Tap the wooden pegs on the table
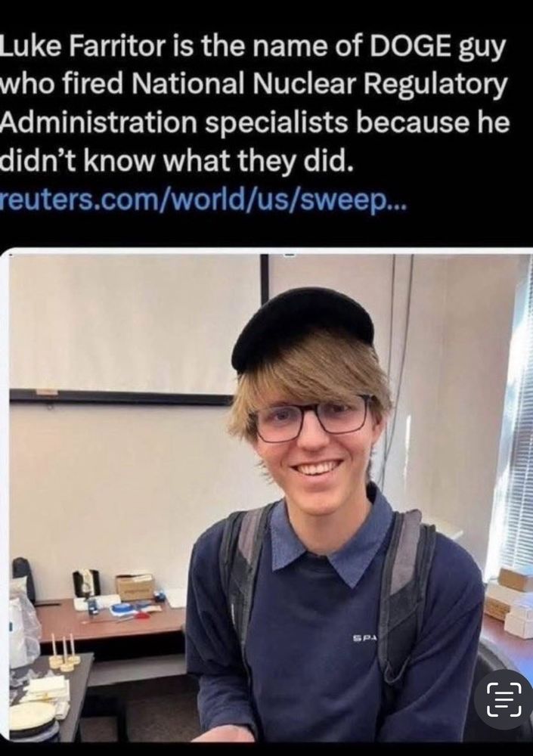Image resolution: width=533 pixels, height=756 pixels. coord(64,651)
